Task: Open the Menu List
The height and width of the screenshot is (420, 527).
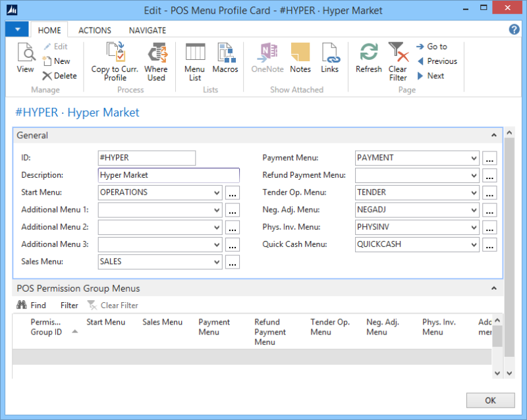Action: 194,58
